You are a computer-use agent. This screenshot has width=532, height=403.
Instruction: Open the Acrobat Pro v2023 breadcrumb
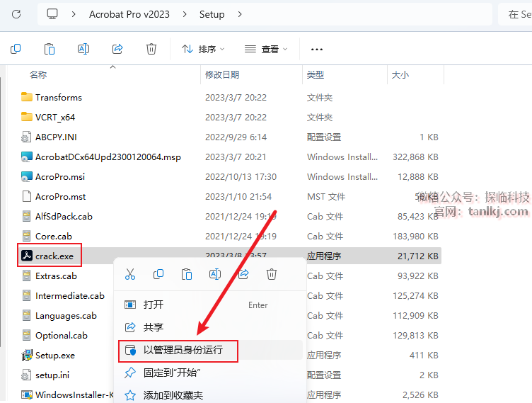(129, 14)
